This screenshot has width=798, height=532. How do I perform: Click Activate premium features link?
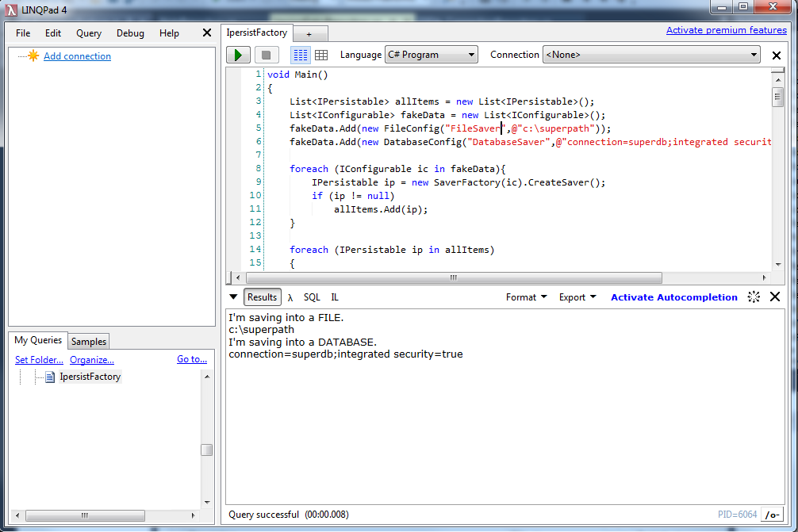click(727, 30)
